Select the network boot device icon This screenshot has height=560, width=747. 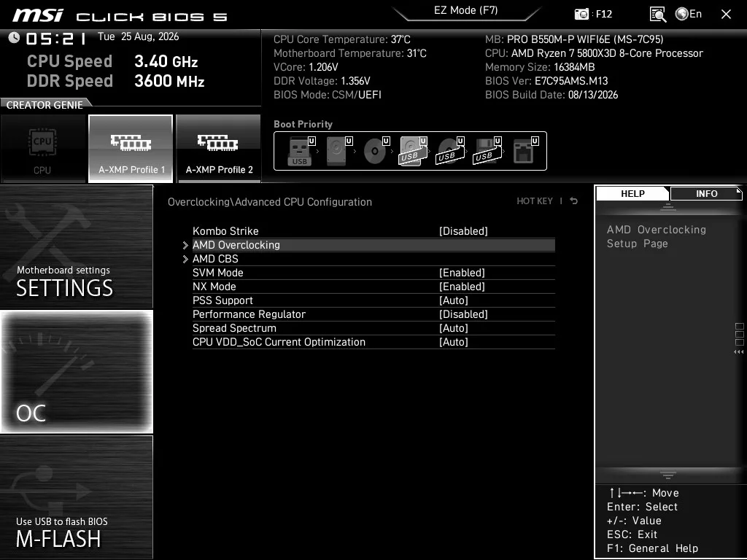(x=525, y=151)
